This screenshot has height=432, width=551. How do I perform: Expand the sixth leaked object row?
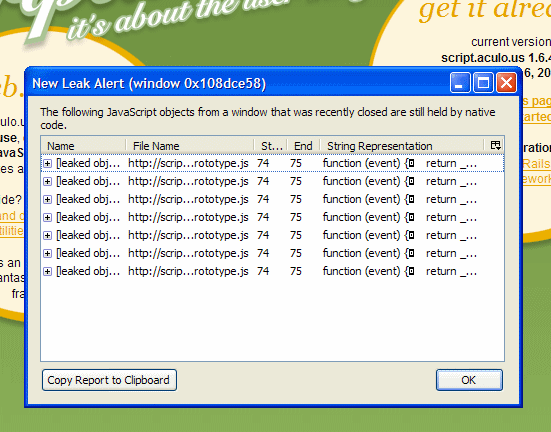(47, 253)
